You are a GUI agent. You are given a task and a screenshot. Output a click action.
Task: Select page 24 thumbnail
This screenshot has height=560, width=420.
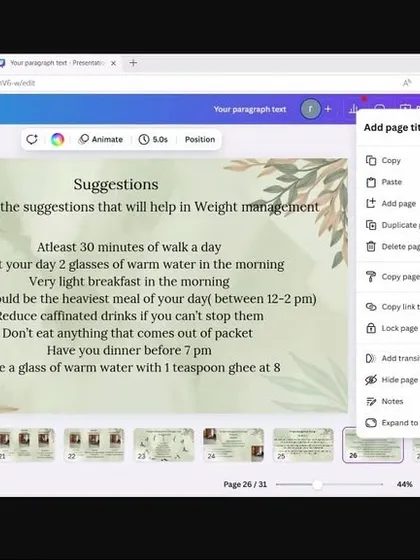[234, 445]
